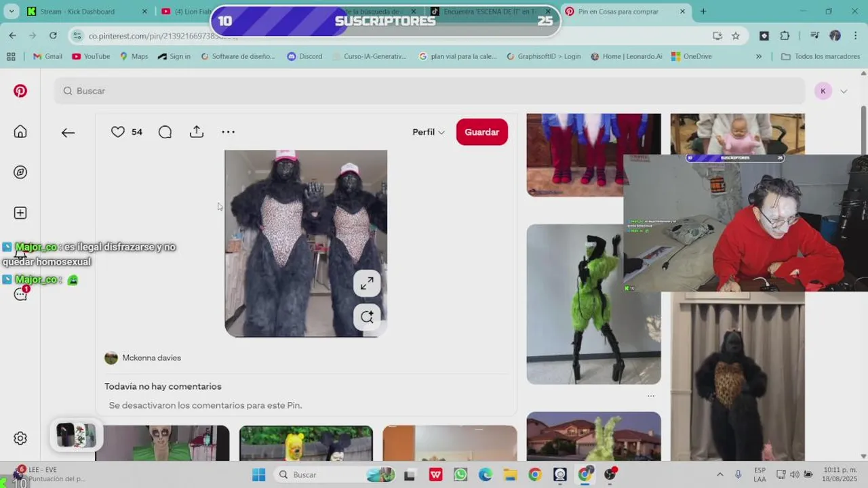Open the Todos los marcadores folder
Screen dimensions: 868x488
(821, 56)
